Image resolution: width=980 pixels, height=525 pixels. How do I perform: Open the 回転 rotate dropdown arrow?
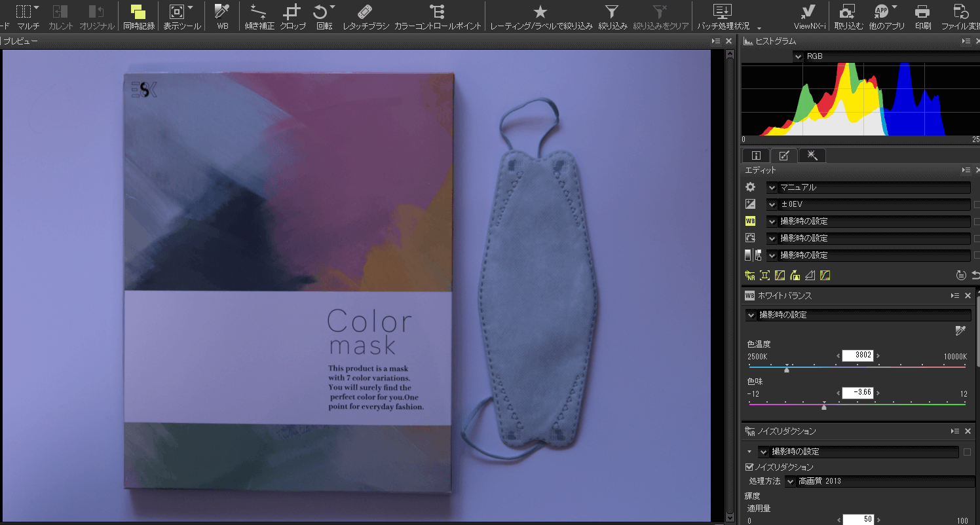point(332,8)
